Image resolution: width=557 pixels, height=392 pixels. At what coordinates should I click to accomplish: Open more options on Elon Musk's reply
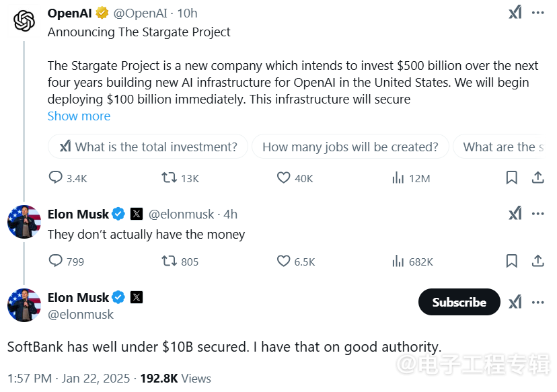click(x=537, y=214)
